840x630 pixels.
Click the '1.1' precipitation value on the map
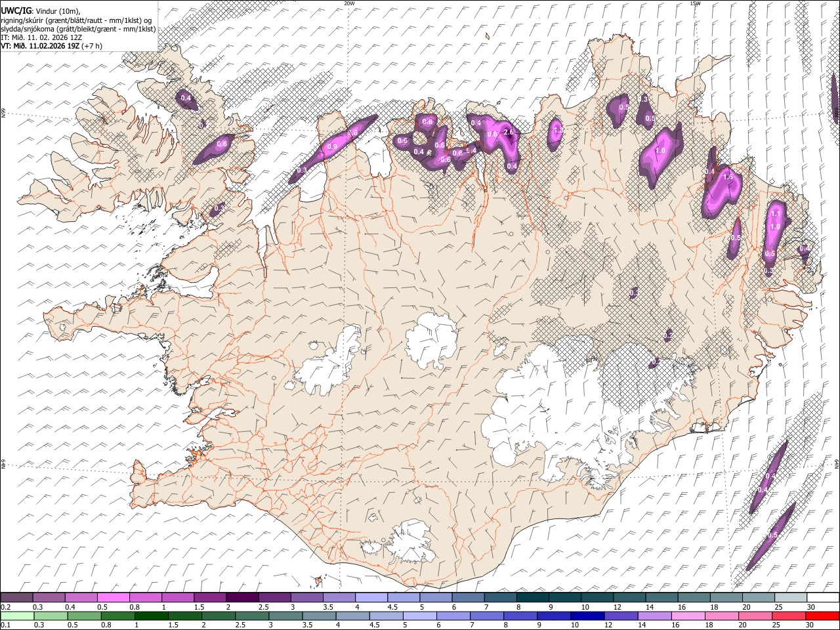point(775,213)
